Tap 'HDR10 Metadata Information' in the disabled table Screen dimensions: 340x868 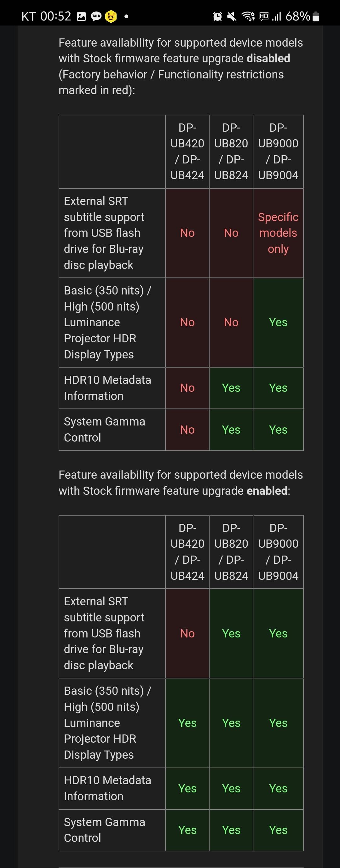pos(107,388)
